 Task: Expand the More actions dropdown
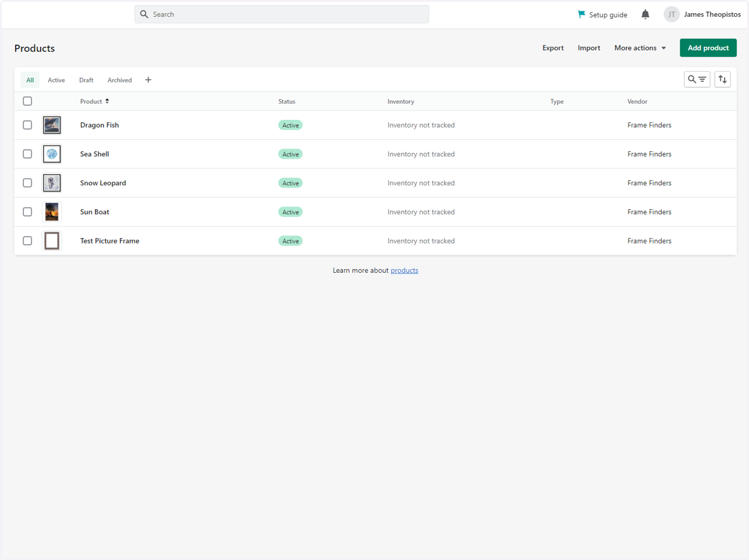(x=640, y=48)
